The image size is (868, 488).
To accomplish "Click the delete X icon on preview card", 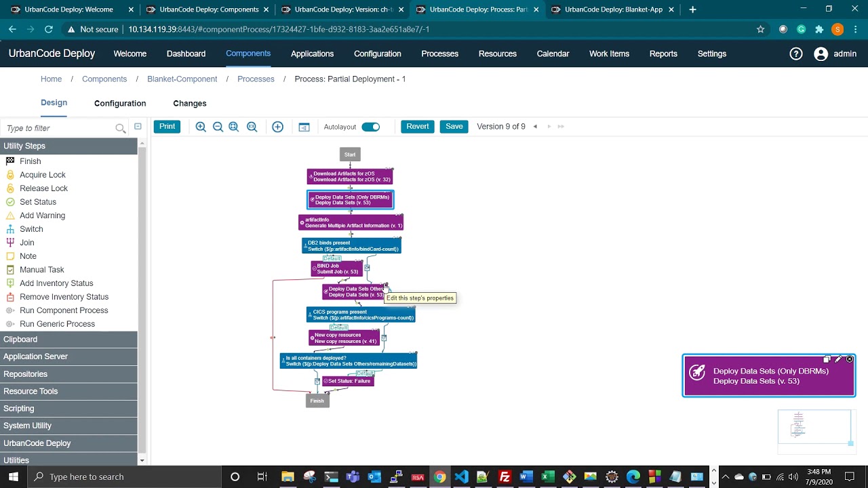I will tap(850, 359).
